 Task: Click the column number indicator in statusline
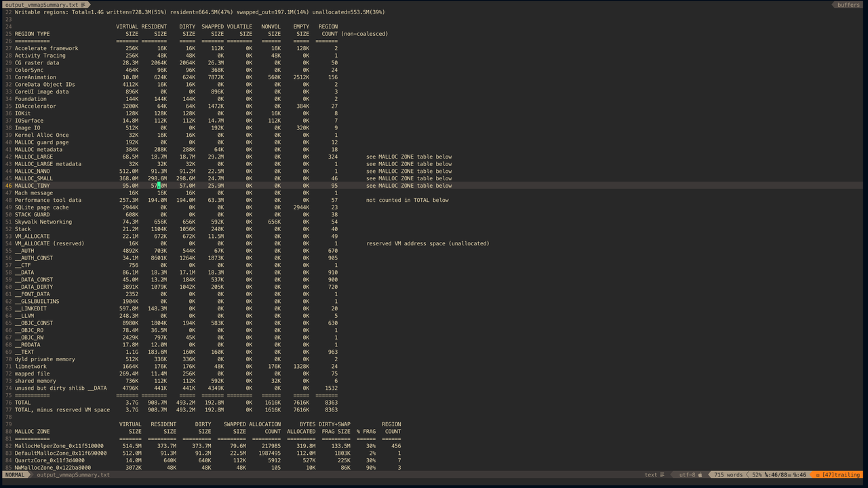[800, 475]
